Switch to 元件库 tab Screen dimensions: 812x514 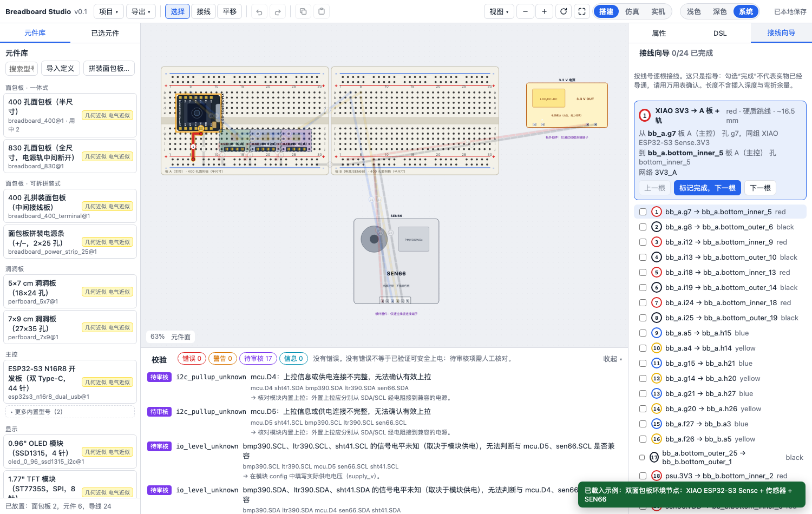coord(35,33)
